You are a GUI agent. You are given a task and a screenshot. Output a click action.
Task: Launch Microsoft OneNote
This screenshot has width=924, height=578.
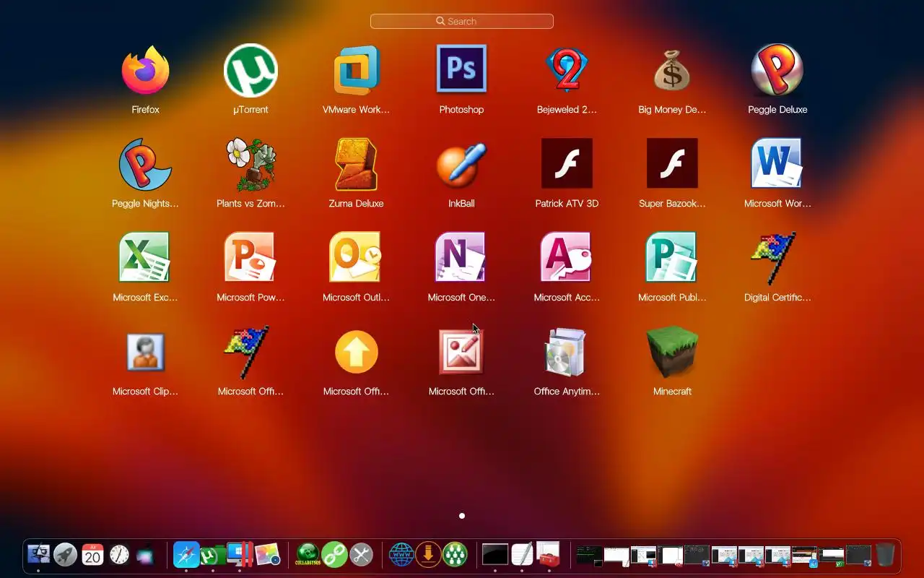coord(461,257)
